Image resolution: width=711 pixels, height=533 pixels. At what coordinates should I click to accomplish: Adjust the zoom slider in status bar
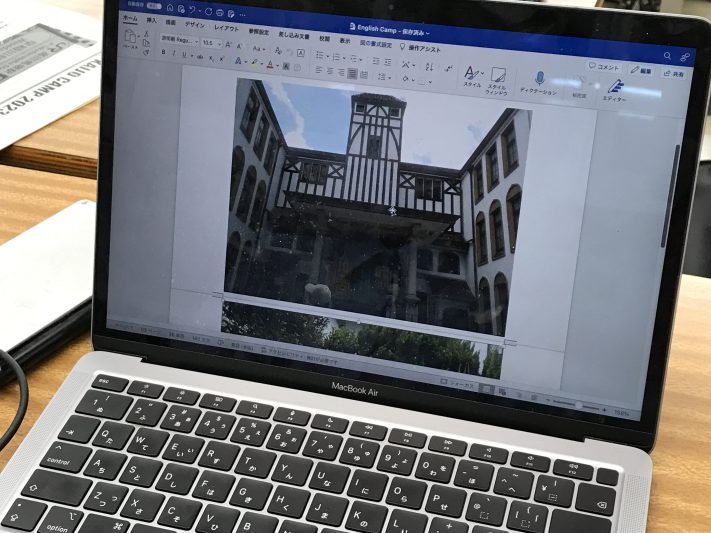pyautogui.click(x=578, y=405)
